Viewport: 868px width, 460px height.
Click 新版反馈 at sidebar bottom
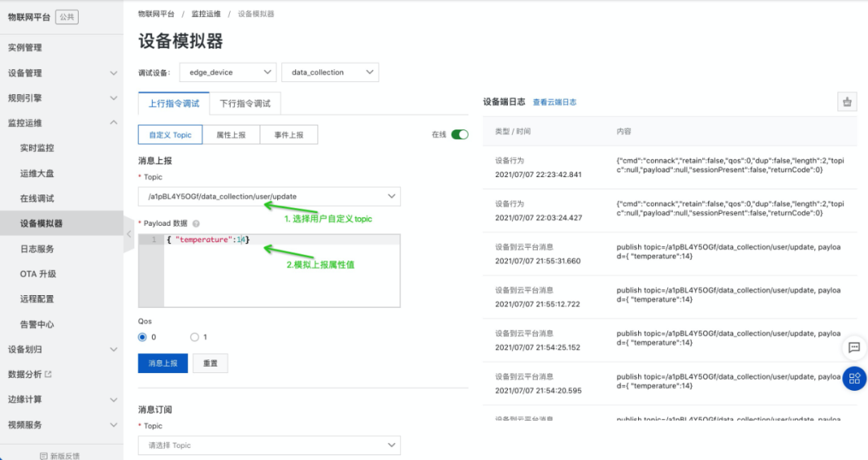65,456
